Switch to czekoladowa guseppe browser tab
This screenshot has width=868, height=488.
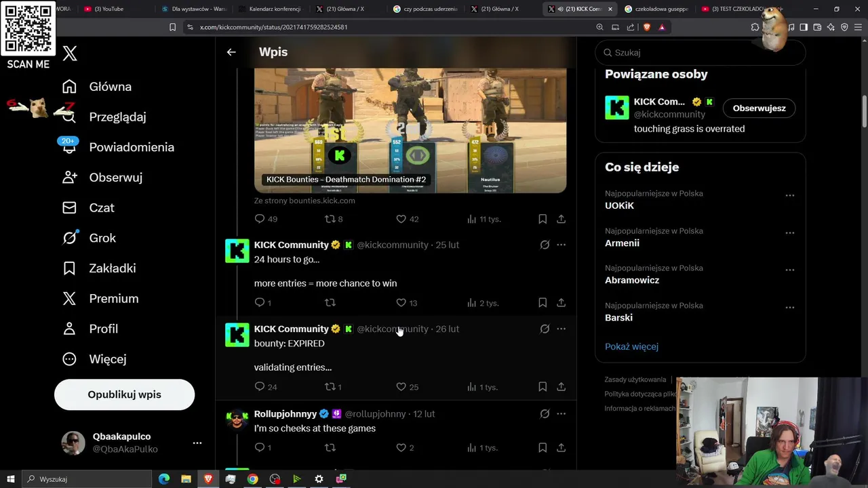coord(656,9)
